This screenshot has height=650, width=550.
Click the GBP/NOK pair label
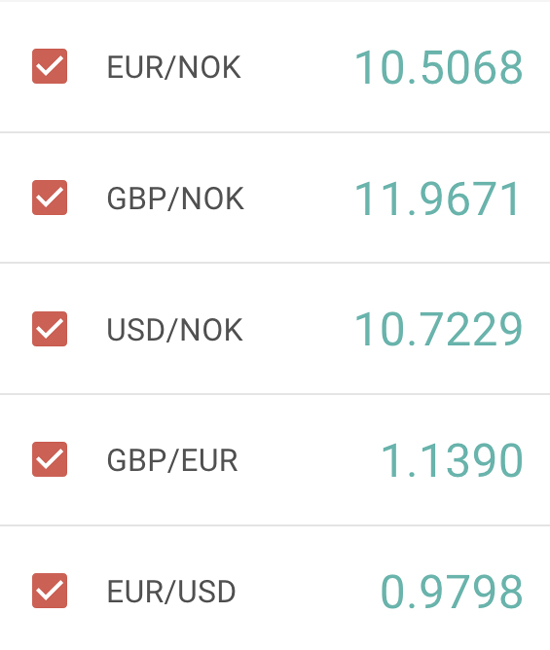pyautogui.click(x=175, y=199)
